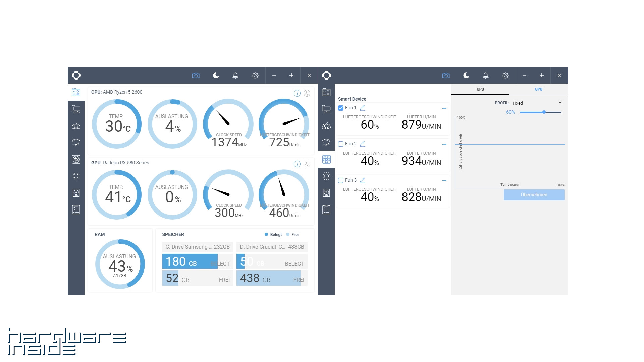Click the CPU fan speed 725 U/min gauge
Image resolution: width=644 pixels, height=362 pixels.
(284, 123)
